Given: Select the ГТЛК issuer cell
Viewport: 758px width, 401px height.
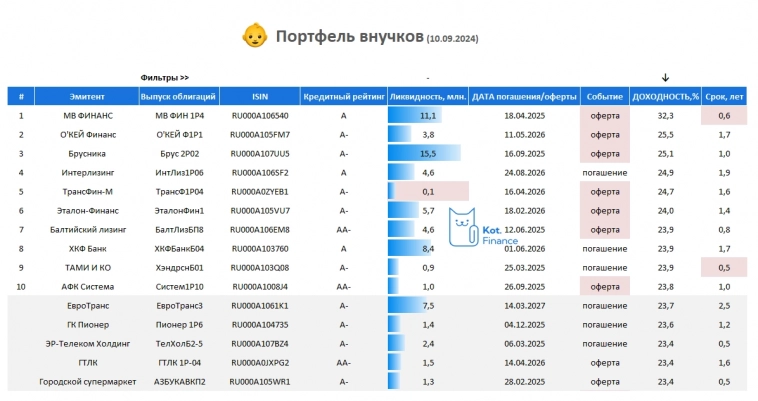Looking at the screenshot, I should pyautogui.click(x=87, y=363).
